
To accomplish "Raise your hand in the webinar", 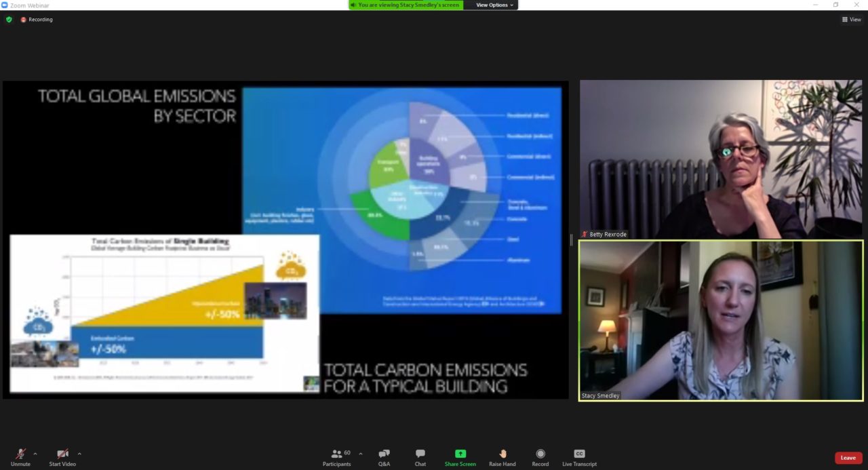I will point(502,457).
